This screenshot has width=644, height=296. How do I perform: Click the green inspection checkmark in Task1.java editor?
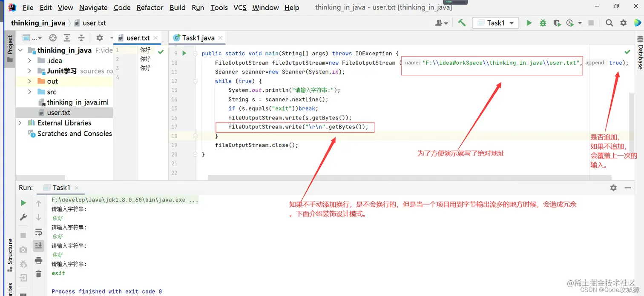627,52
